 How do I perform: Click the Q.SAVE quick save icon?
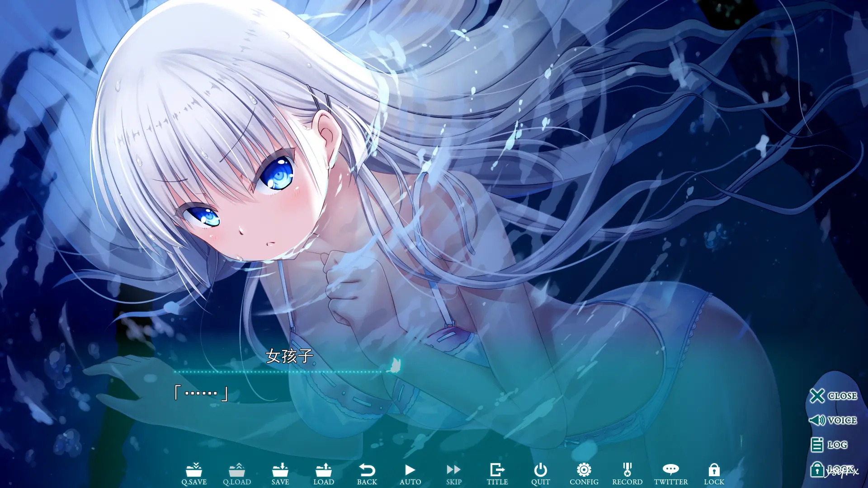tap(194, 474)
